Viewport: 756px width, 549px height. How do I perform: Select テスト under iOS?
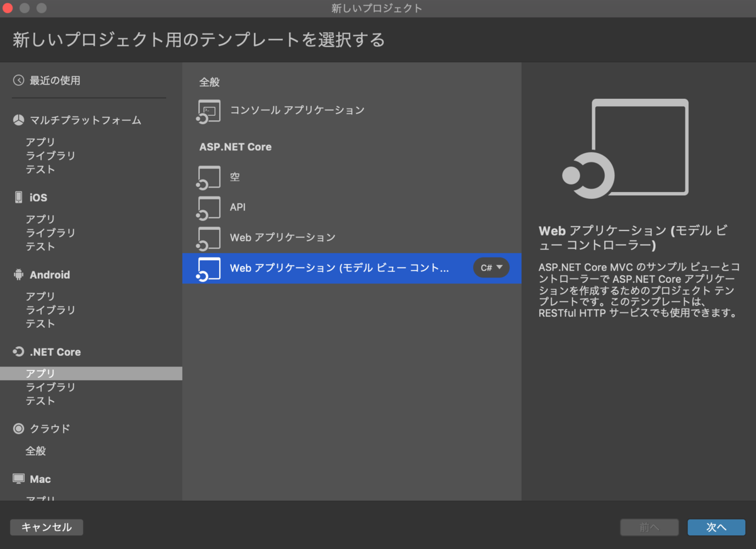40,246
